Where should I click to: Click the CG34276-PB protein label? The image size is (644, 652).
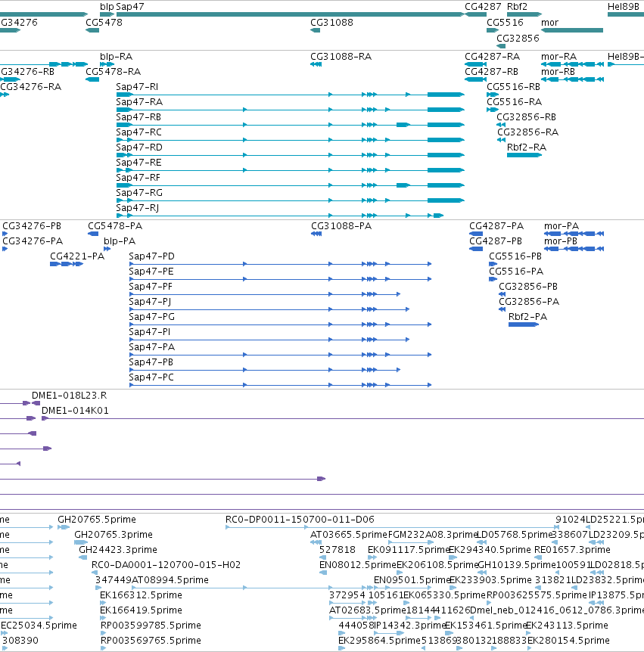tap(32, 226)
